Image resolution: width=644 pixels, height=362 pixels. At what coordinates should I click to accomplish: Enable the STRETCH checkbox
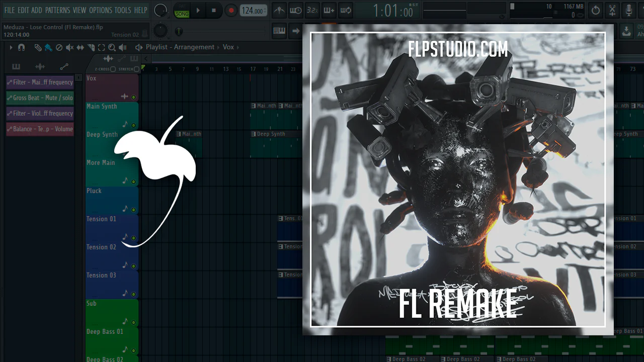coord(136,69)
